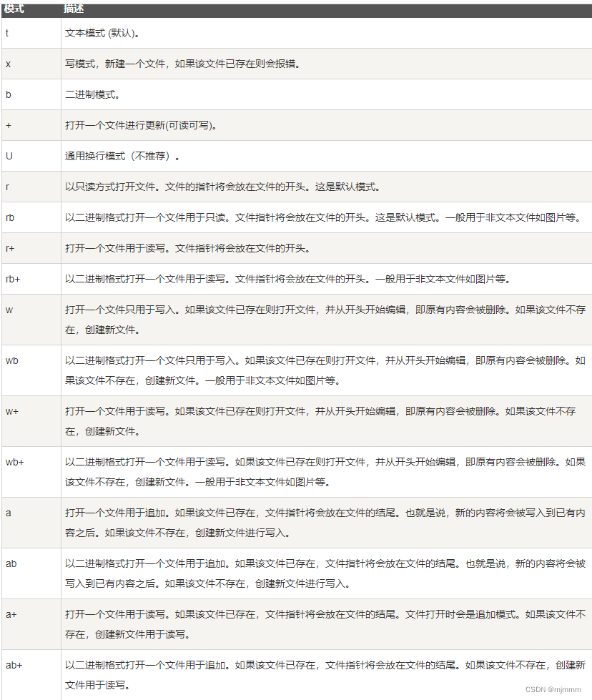Click the ab+ description ending '创建新文件用于读写。'
Viewport: 592px width, 700px height.
325,675
